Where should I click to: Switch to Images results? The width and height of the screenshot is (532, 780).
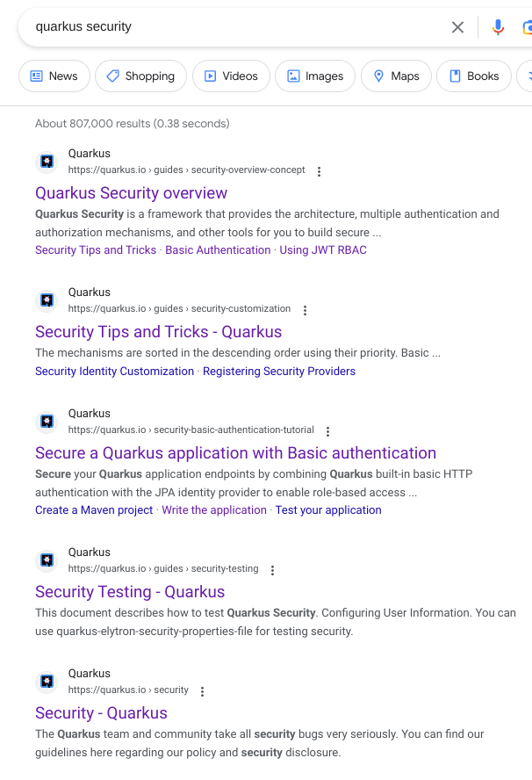(x=315, y=76)
